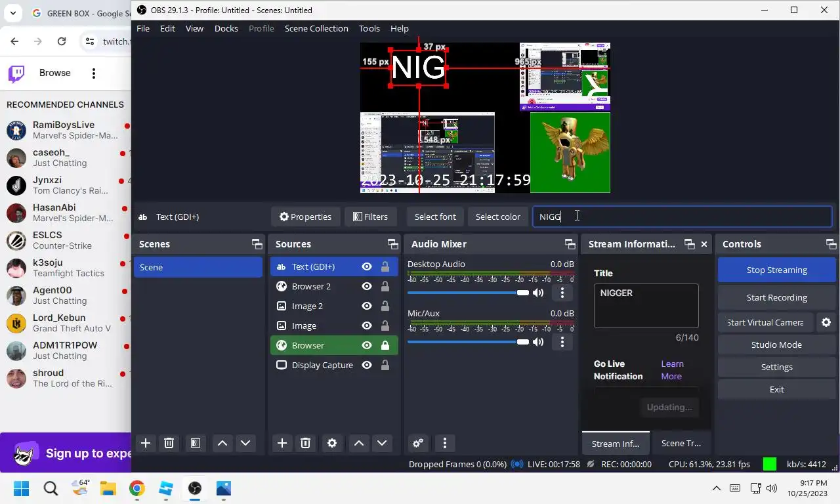840x504 pixels.
Task: Open scene filters icon in Scenes toolbar
Action: tap(195, 443)
